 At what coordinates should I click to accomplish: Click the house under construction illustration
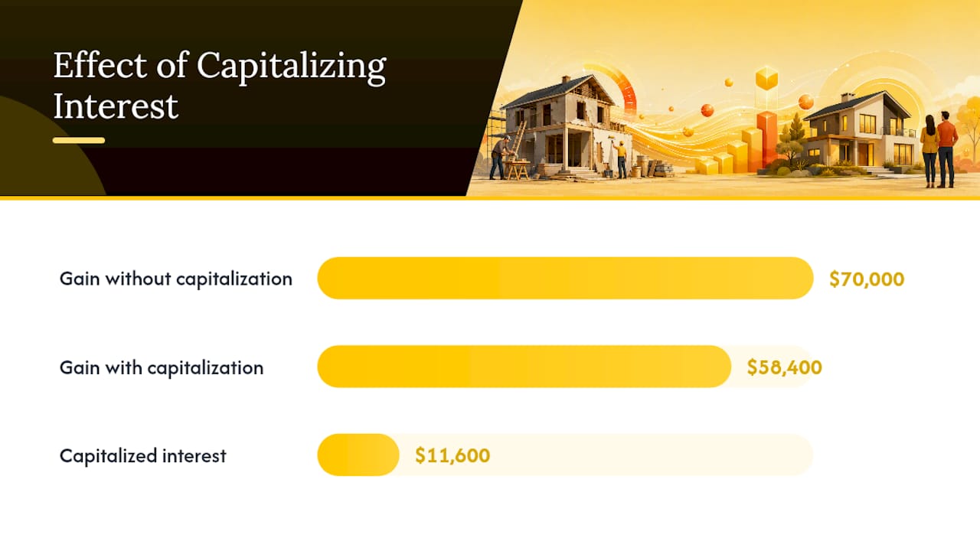click(567, 126)
